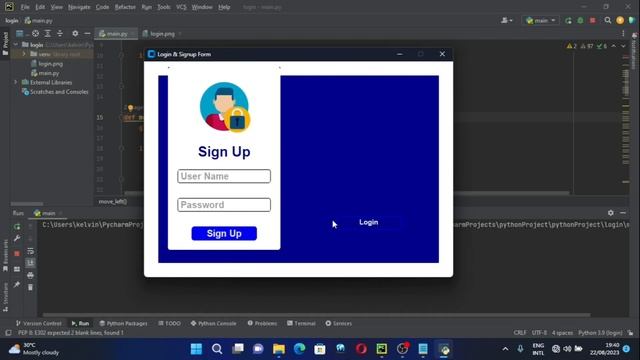Image resolution: width=640 pixels, height=360 pixels.
Task: Click the warnings count indicator in editor
Action: (571, 46)
